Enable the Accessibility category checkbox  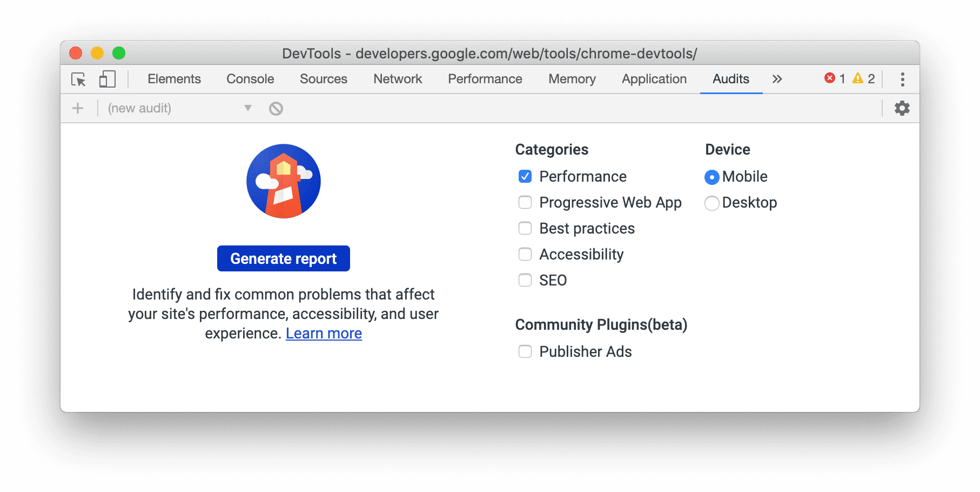tap(525, 254)
